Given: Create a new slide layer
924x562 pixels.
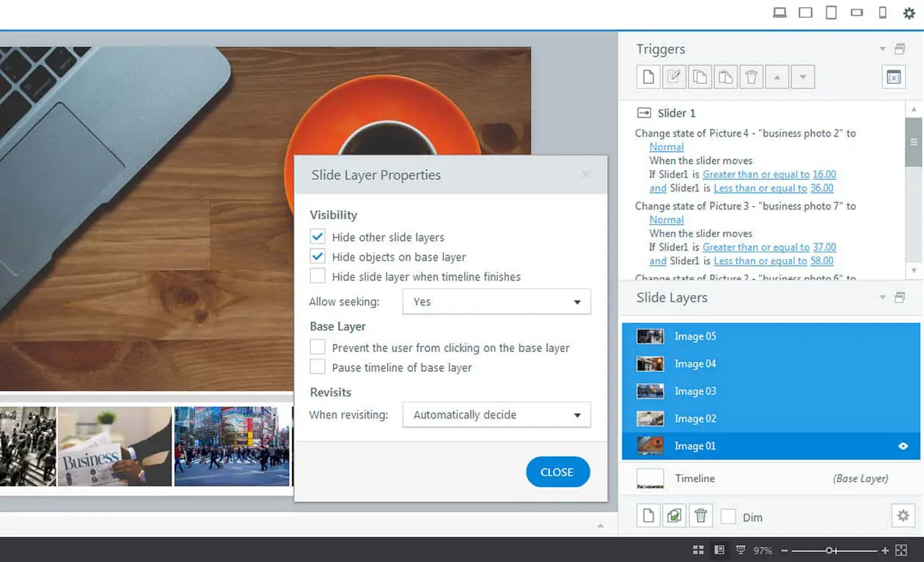Looking at the screenshot, I should (x=648, y=515).
